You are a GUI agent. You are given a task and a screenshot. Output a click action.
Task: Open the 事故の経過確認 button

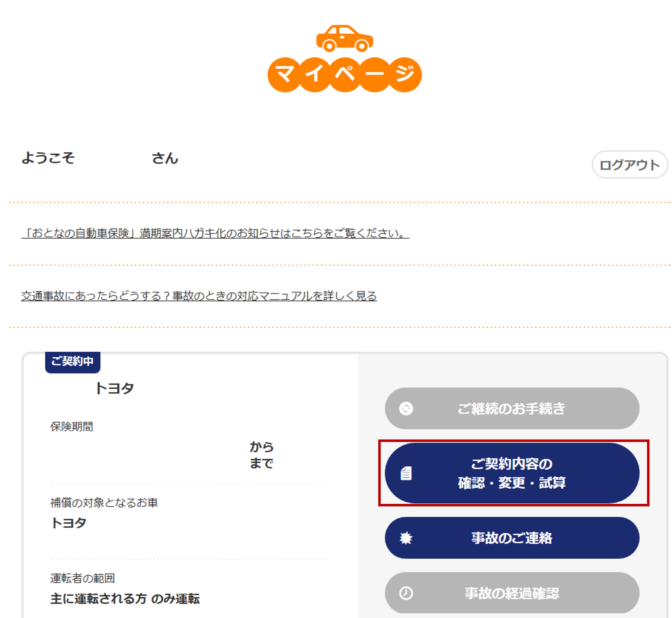[512, 593]
